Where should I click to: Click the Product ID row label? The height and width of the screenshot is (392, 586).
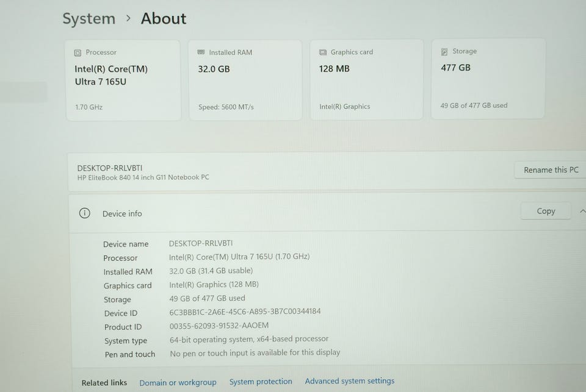pos(123,327)
